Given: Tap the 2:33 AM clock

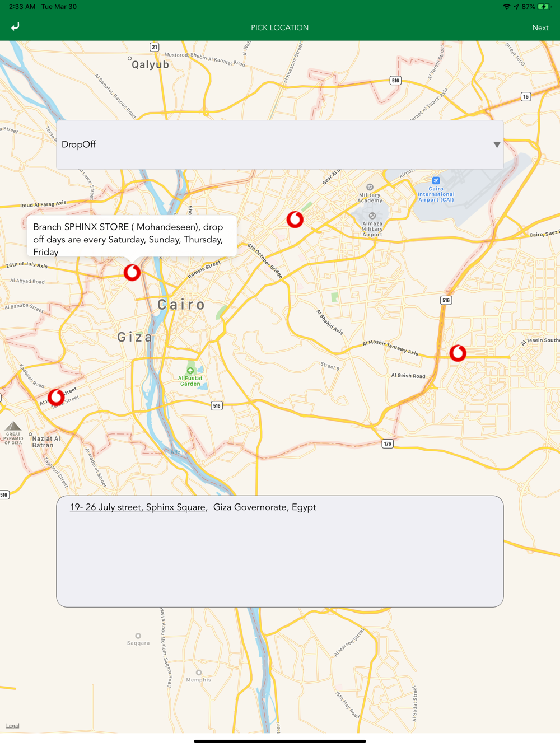Looking at the screenshot, I should point(22,7).
